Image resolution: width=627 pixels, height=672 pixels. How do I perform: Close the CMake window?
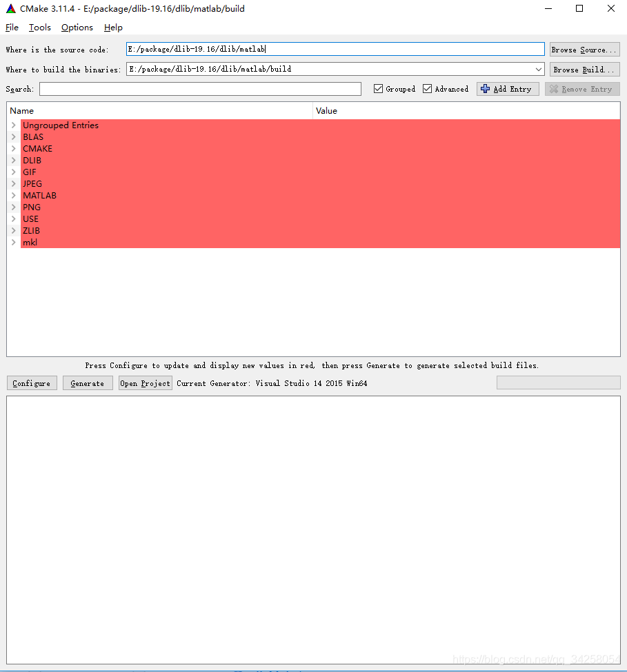(x=611, y=8)
